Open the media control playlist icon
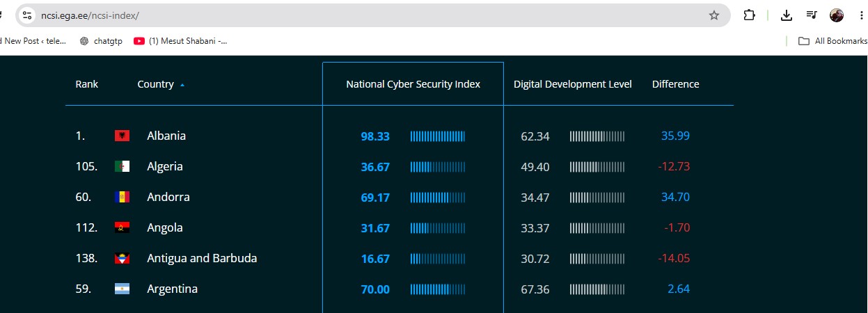 [x=812, y=15]
